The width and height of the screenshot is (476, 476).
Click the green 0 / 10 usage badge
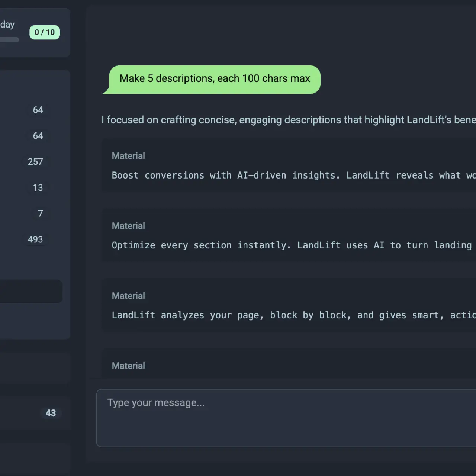coord(44,32)
